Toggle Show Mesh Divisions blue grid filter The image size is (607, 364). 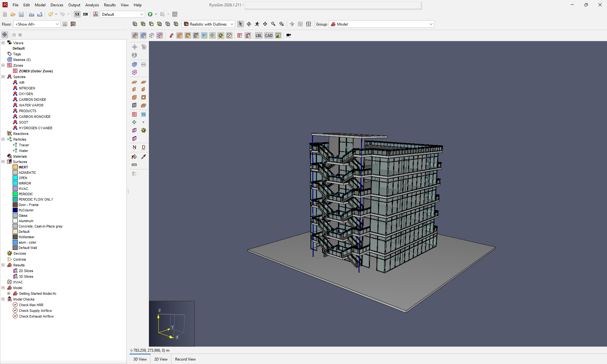click(x=143, y=35)
